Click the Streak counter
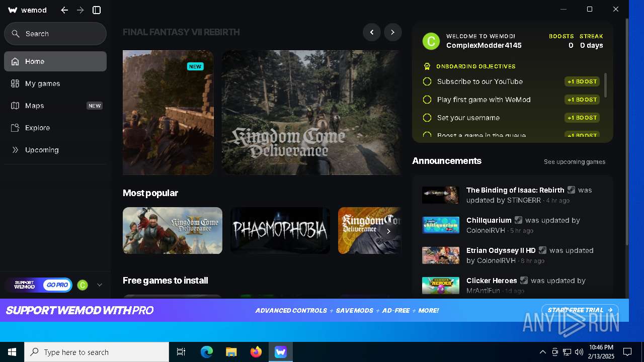Image resolution: width=644 pixels, height=362 pixels. 591,41
